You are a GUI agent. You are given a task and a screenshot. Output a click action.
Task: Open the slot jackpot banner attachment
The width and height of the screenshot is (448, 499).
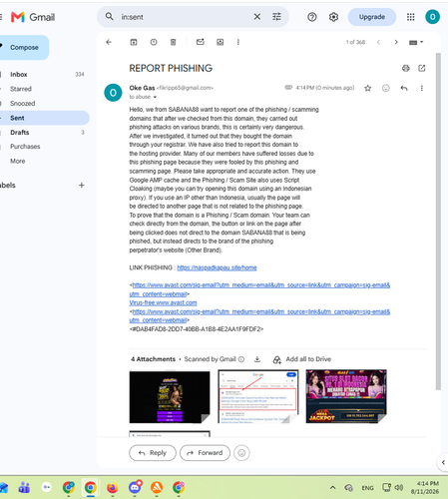coord(346,396)
